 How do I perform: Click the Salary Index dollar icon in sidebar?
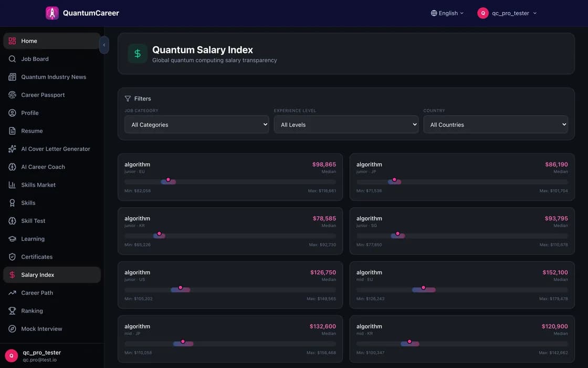pyautogui.click(x=13, y=275)
